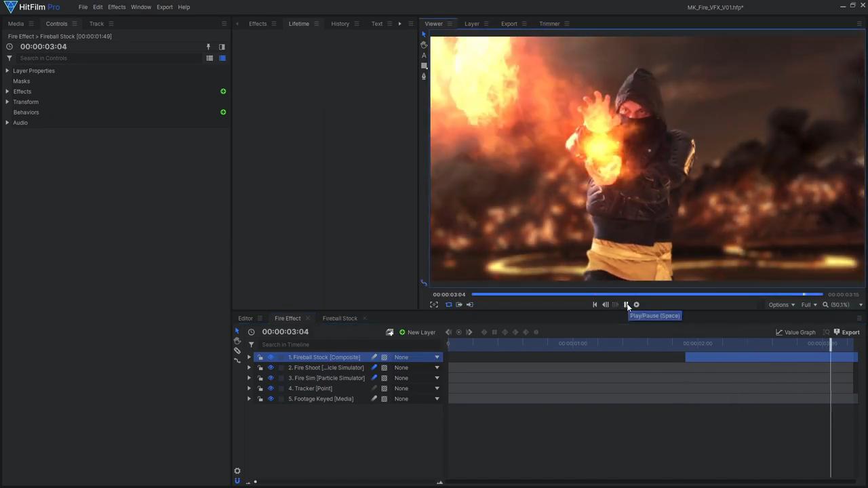Click the filter icon in Controls search
868x488 pixels.
click(9, 58)
